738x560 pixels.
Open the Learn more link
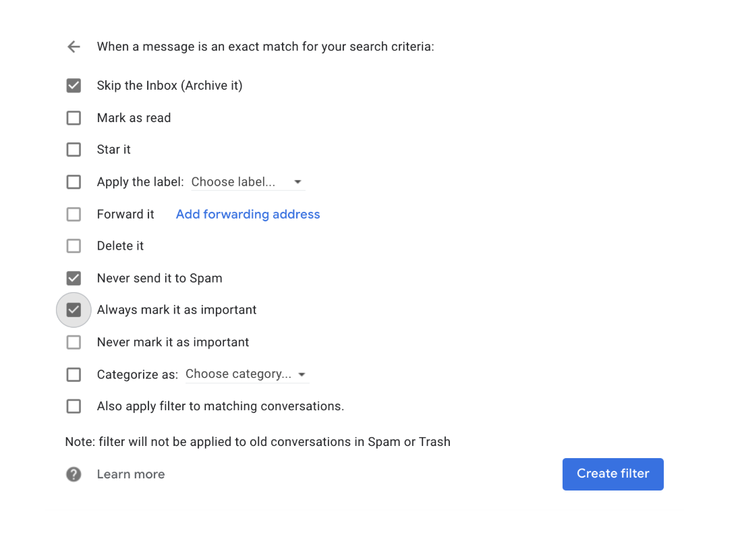coord(131,474)
